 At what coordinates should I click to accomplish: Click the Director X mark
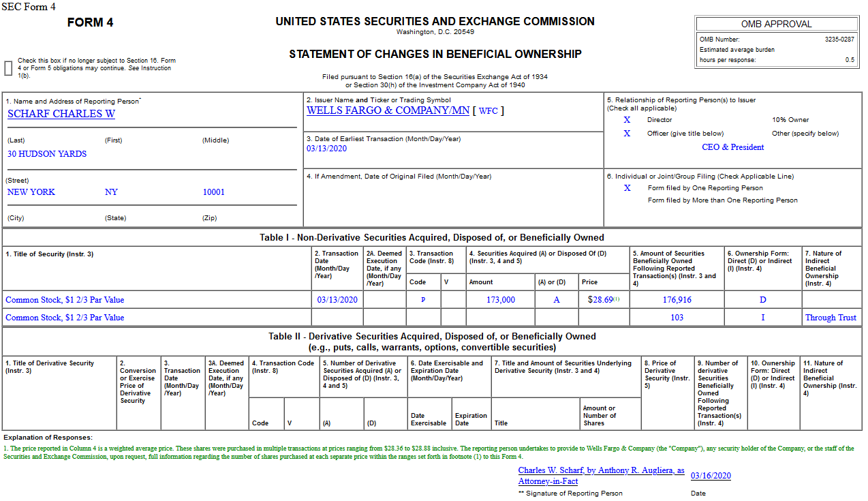pyautogui.click(x=627, y=120)
